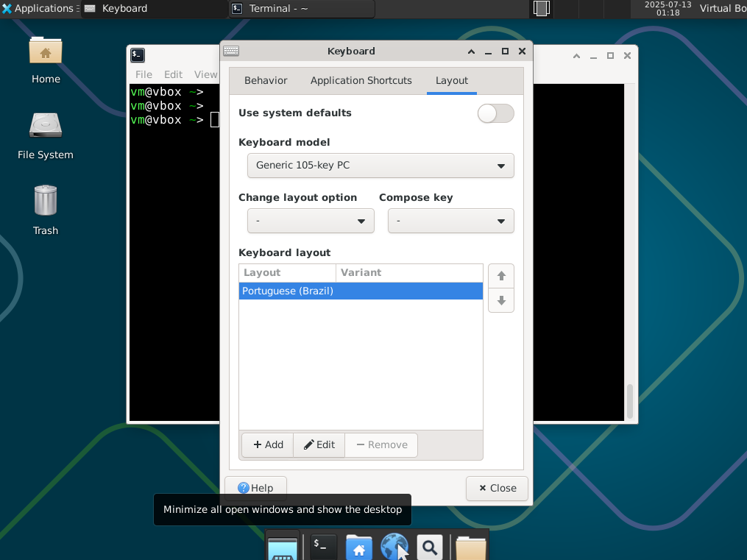Minimize the Terminal window

pos(593,56)
